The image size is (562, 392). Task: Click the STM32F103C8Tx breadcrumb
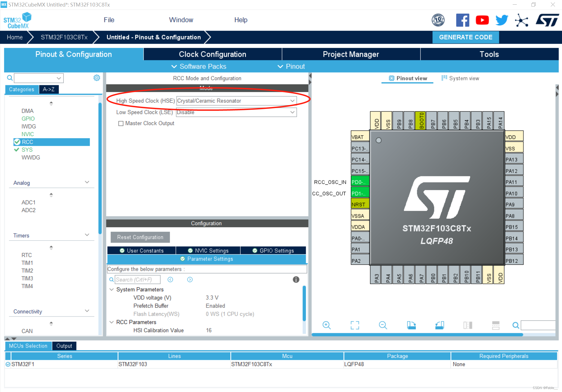pyautogui.click(x=64, y=37)
